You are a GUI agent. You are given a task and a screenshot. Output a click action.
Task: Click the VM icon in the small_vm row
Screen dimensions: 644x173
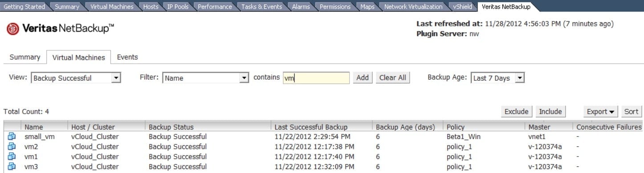pos(12,136)
